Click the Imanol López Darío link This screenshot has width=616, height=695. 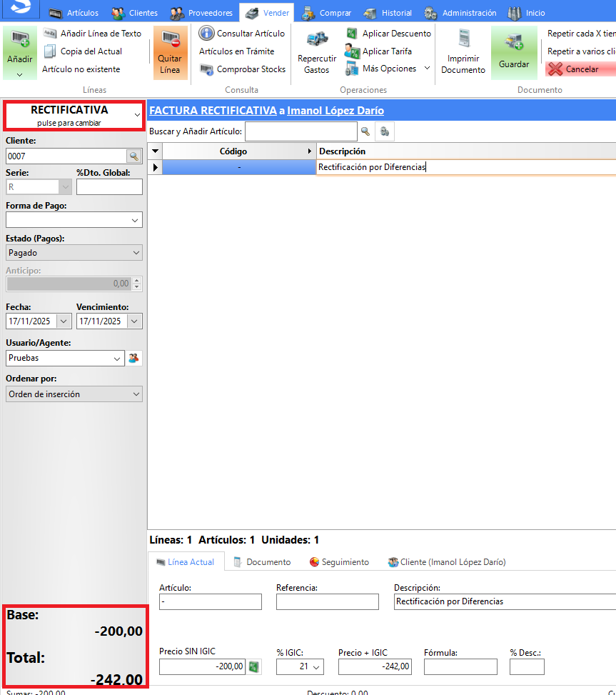335,111
